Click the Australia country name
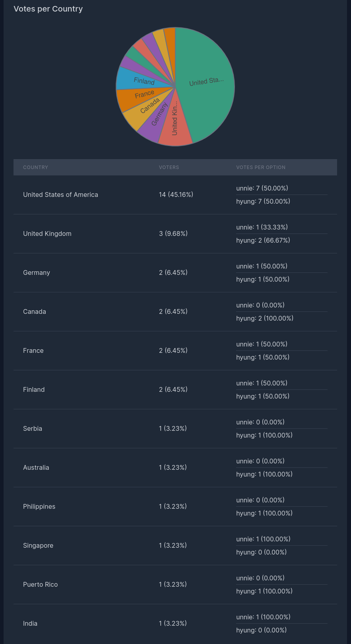351x644 pixels. coord(36,467)
